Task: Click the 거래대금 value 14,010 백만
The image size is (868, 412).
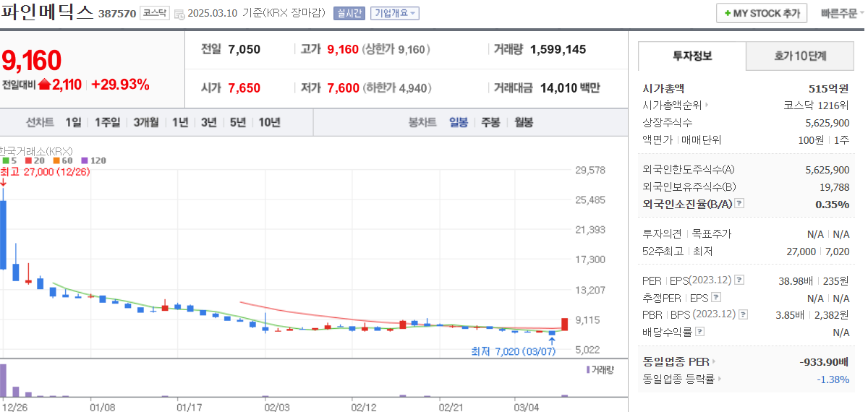Action: (x=569, y=88)
